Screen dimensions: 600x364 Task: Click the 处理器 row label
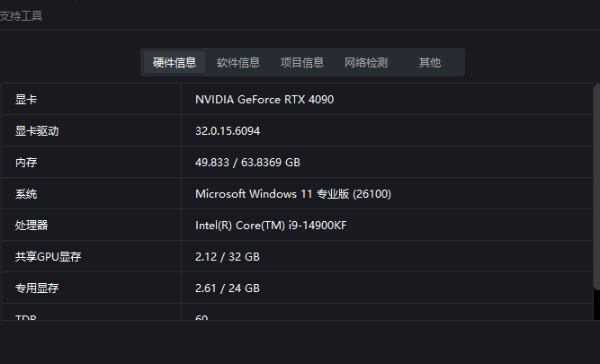point(31,226)
